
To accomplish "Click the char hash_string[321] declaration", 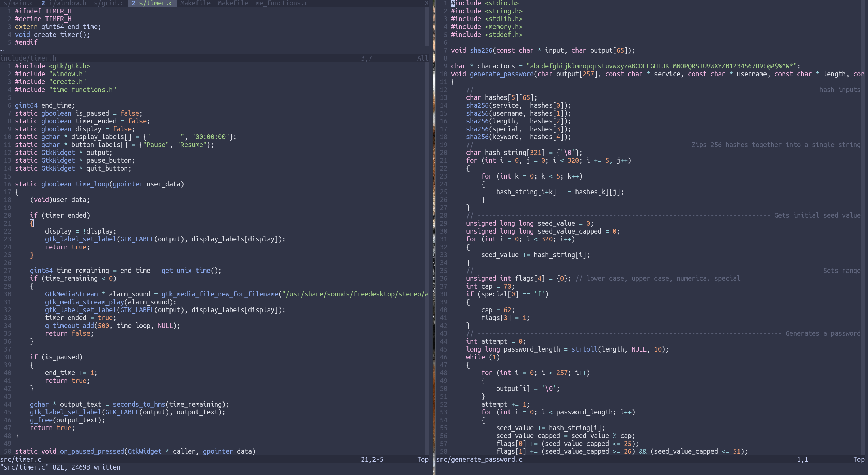I will coord(524,153).
